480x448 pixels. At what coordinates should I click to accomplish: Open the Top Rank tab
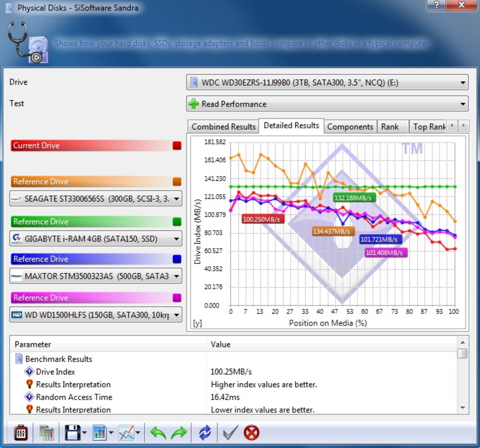point(428,126)
